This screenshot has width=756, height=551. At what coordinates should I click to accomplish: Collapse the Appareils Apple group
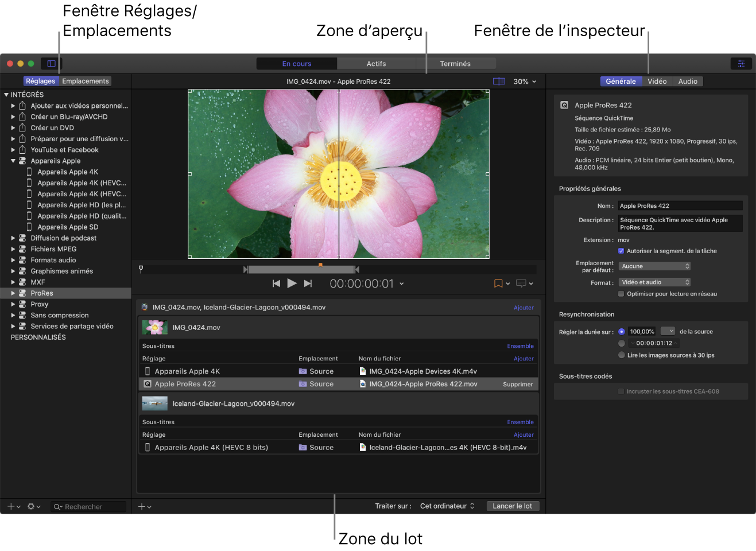point(13,161)
